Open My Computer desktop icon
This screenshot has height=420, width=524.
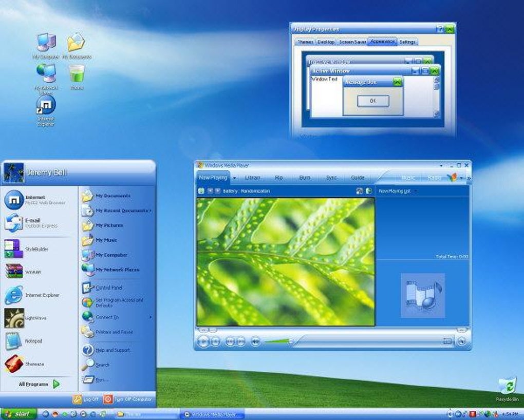click(46, 46)
